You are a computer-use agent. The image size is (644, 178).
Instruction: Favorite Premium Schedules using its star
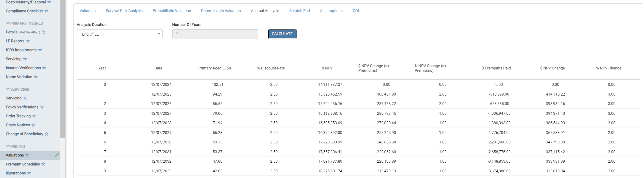pyautogui.click(x=43, y=164)
